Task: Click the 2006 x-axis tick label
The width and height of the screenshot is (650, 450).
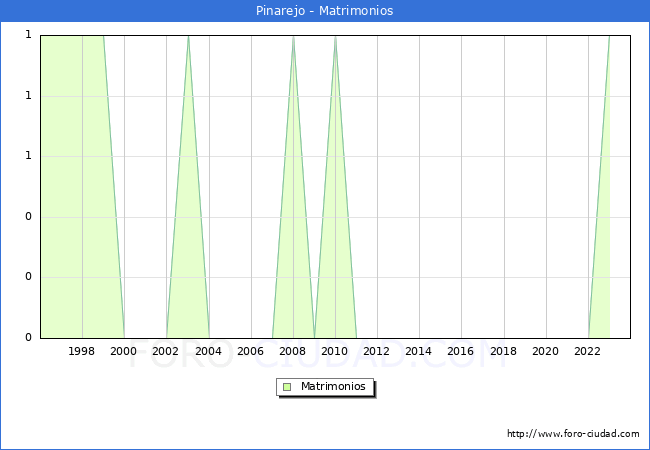Action: (x=251, y=351)
